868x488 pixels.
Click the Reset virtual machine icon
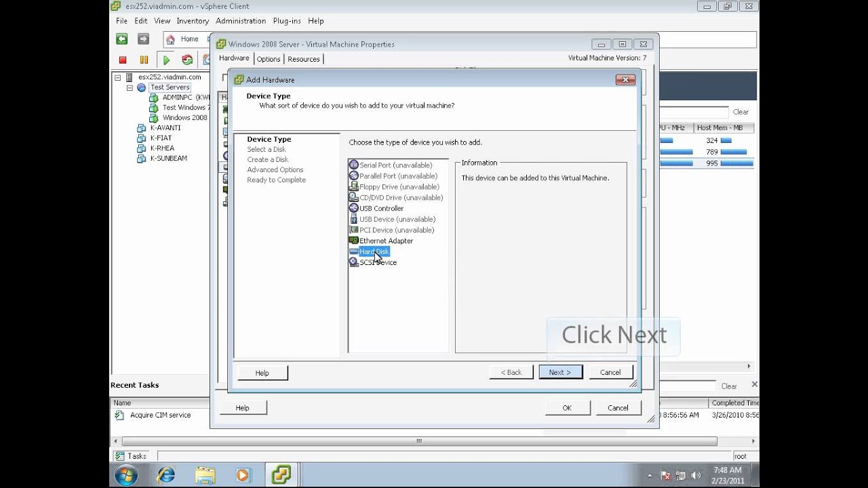[x=187, y=60]
